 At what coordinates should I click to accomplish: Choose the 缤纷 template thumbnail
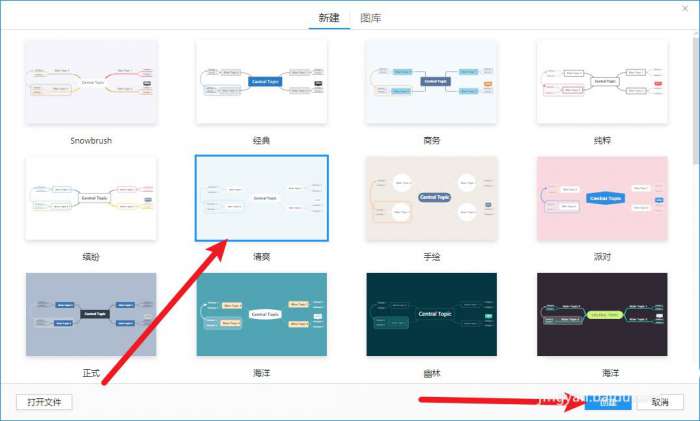pyautogui.click(x=91, y=198)
